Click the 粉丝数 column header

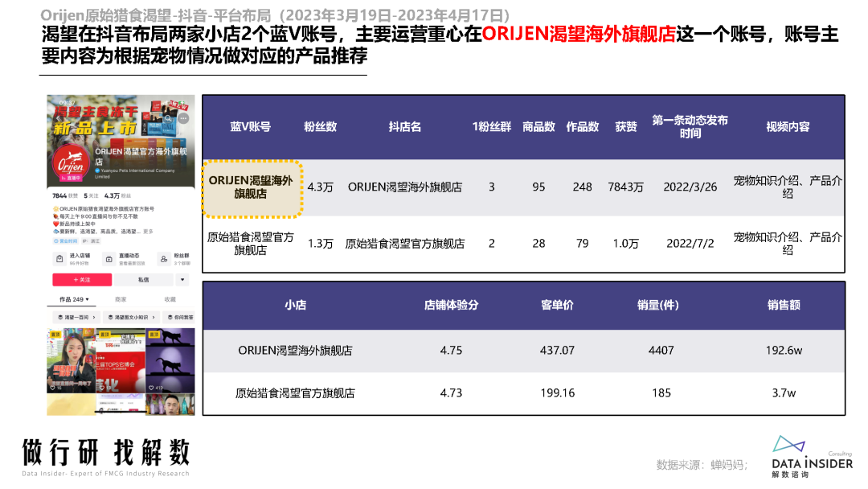tap(320, 127)
